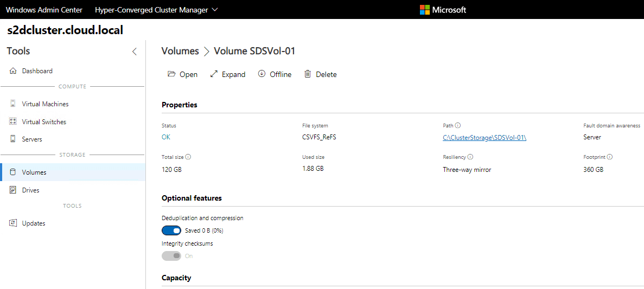This screenshot has height=289, width=644.
Task: Click the info icon next to Total size
Action: click(188, 157)
